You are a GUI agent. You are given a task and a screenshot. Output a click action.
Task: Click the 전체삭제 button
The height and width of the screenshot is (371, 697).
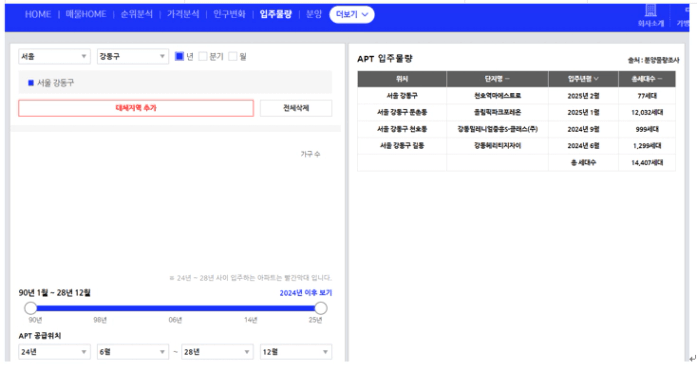click(x=296, y=108)
